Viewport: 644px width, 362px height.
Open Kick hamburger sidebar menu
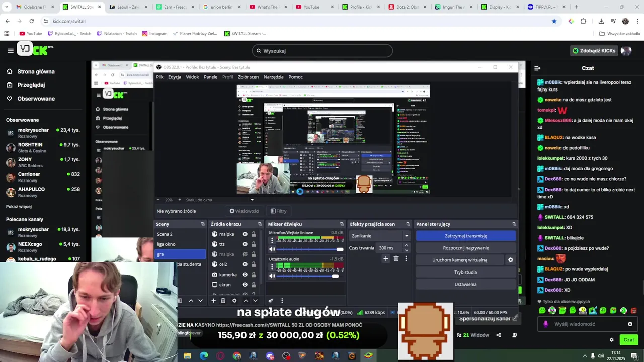(x=11, y=51)
